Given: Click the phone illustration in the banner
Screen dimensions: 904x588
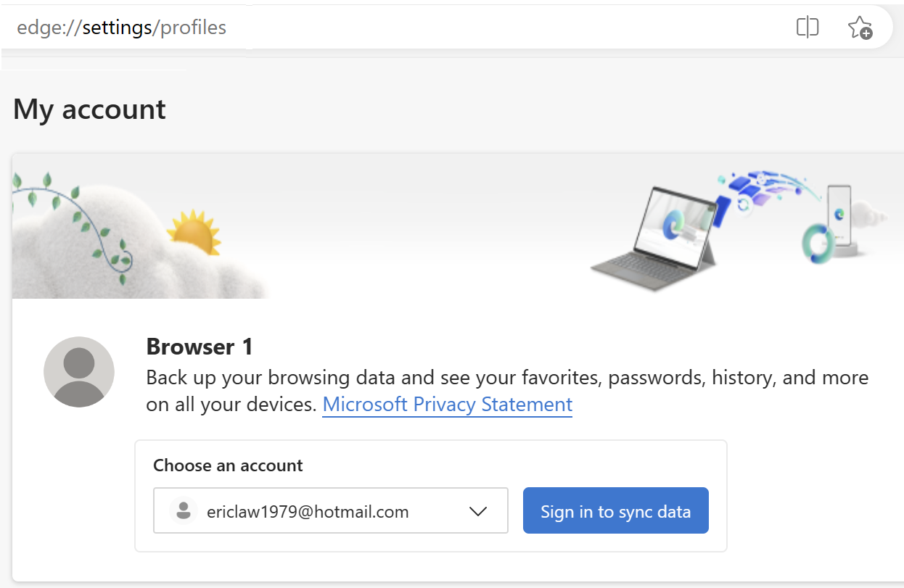Looking at the screenshot, I should click(x=840, y=214).
